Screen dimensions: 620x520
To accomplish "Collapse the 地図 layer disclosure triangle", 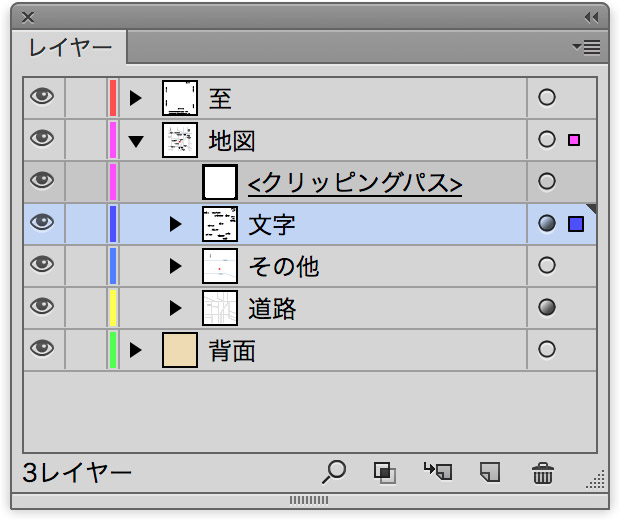I will [136, 141].
